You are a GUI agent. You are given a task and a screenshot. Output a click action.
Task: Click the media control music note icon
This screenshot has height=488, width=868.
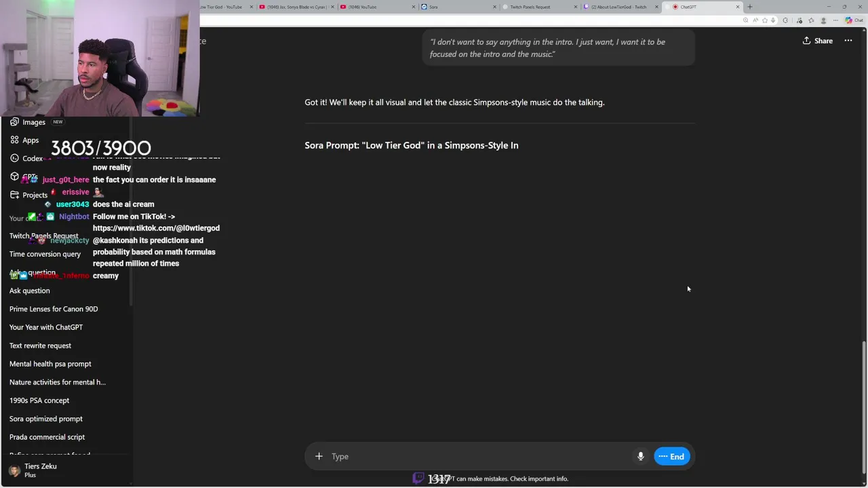coord(799,20)
